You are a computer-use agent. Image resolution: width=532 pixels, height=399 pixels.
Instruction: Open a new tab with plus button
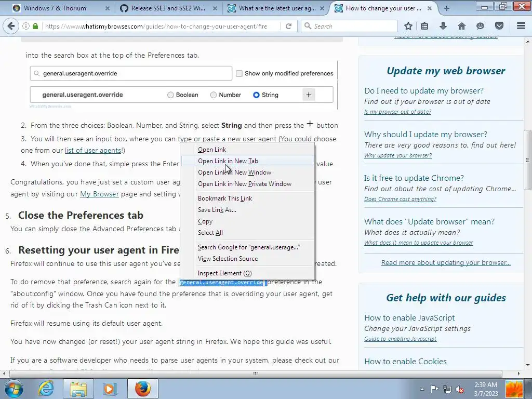pyautogui.click(x=446, y=8)
